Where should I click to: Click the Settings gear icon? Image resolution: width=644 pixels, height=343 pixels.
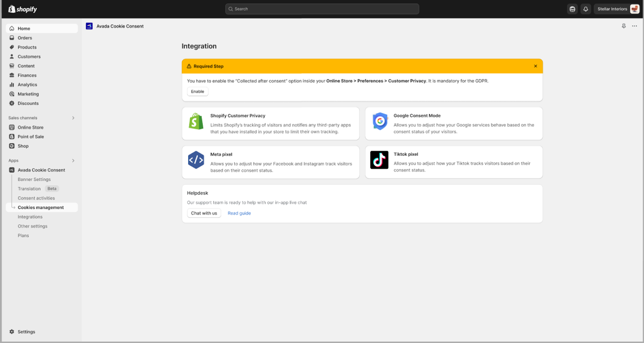12,332
